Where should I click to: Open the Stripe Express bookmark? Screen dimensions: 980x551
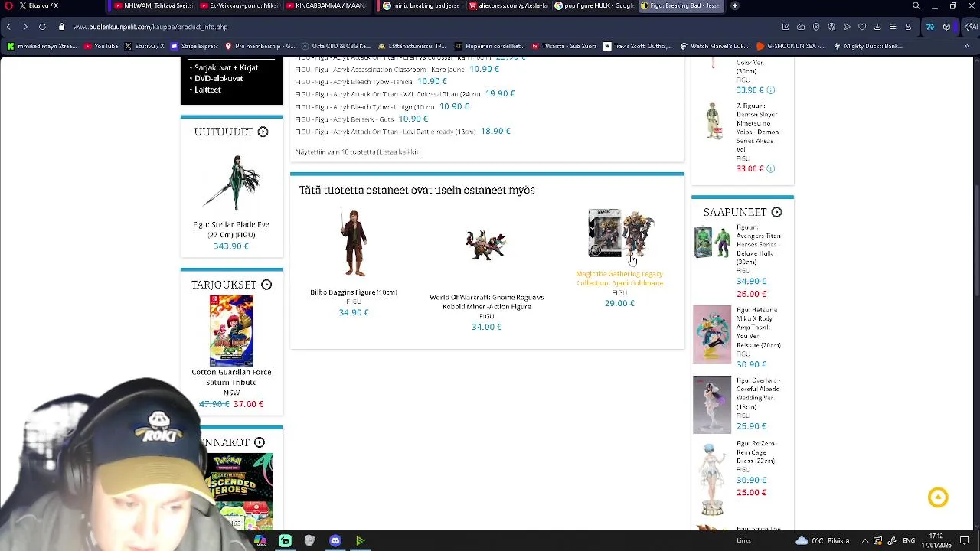pyautogui.click(x=194, y=46)
